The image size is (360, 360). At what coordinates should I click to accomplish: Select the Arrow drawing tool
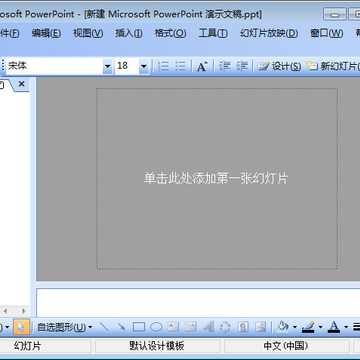[121, 327]
